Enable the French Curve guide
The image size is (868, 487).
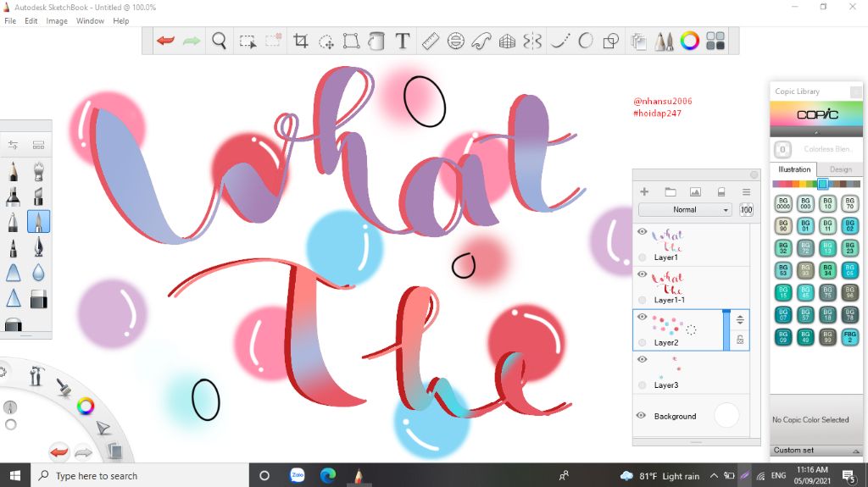coord(481,41)
